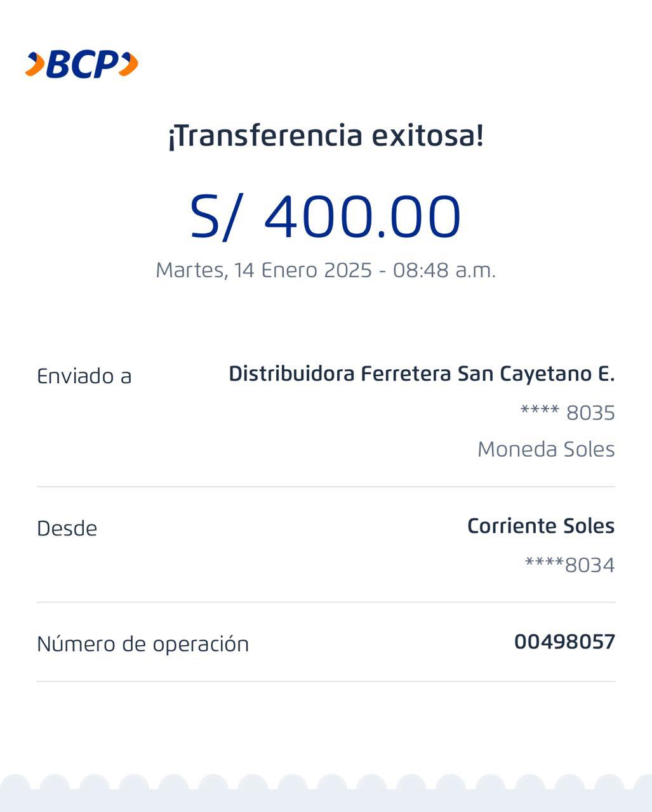
Task: Click the "Número de operación" label
Action: coord(143,644)
